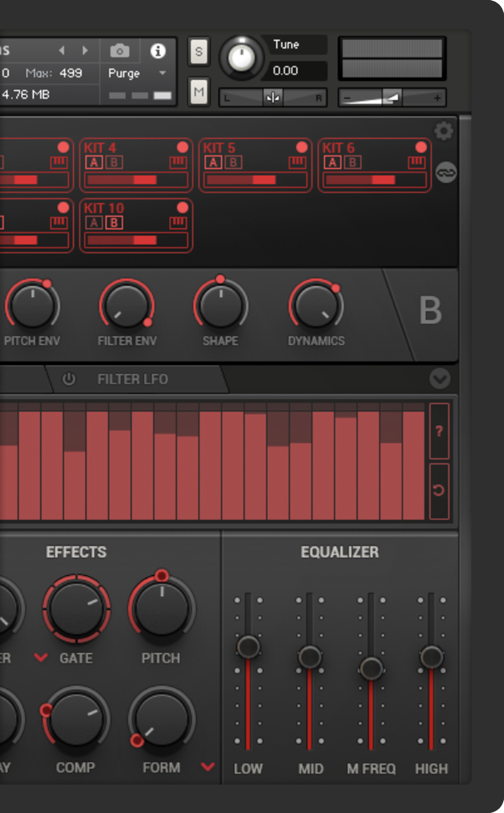
Task: Select layer B on KIT 10
Action: pos(114,223)
